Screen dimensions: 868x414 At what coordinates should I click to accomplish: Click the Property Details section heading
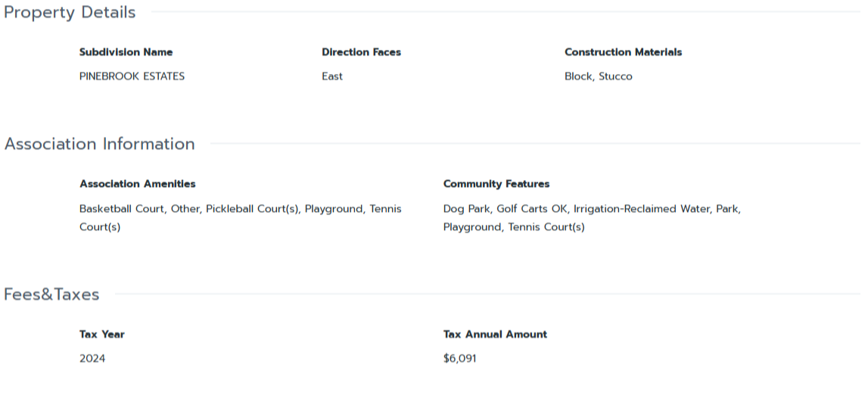point(70,13)
